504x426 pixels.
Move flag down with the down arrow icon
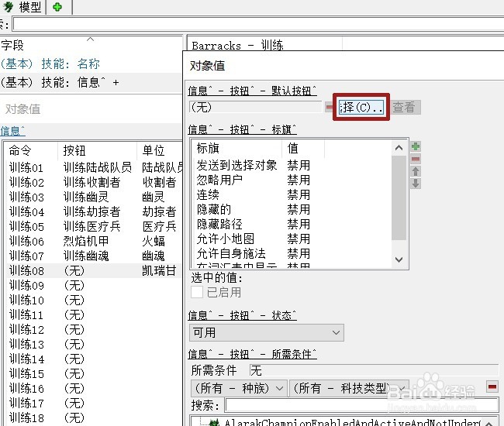click(x=416, y=184)
